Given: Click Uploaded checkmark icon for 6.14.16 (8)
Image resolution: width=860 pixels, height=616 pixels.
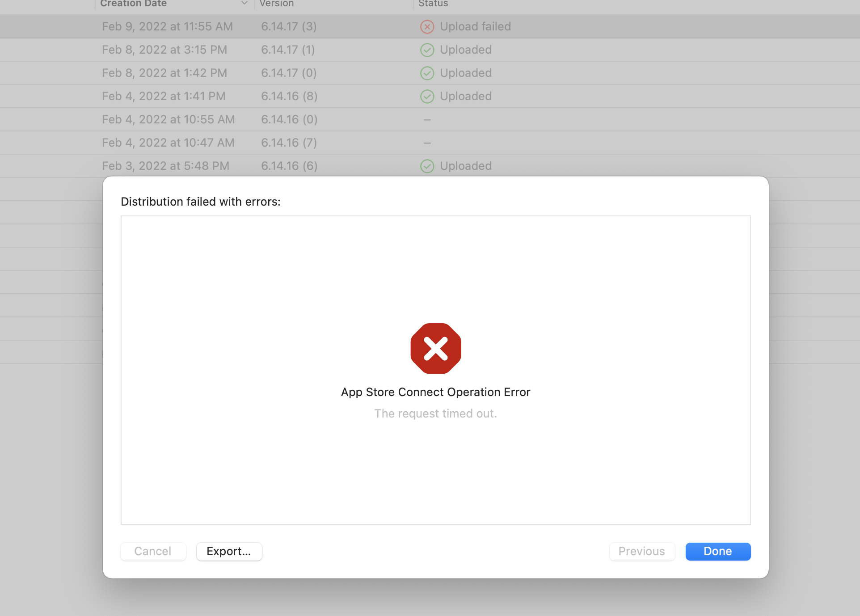Looking at the screenshot, I should coord(427,97).
